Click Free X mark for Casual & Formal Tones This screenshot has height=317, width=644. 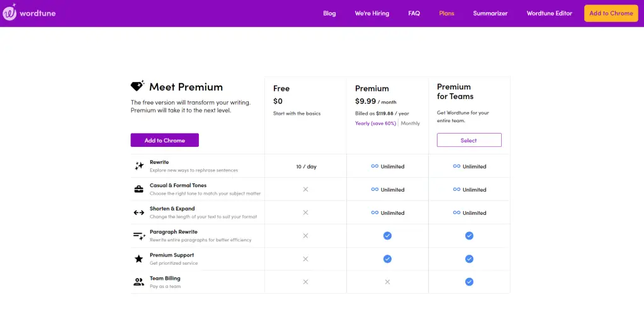click(305, 189)
